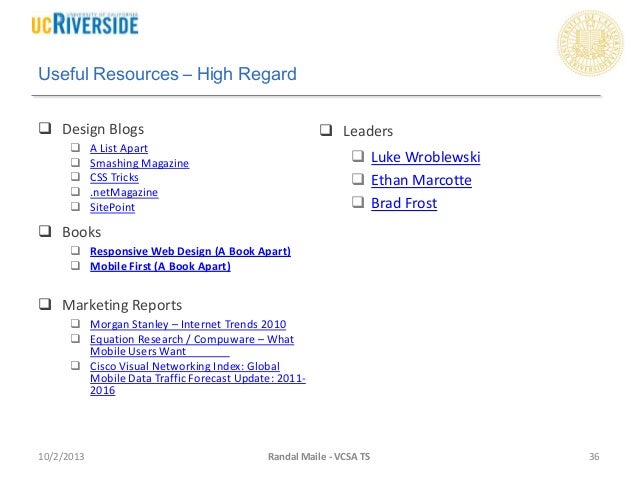Image resolution: width=638 pixels, height=479 pixels.
Task: Select the Marketing Reports heading
Action: pos(122,305)
